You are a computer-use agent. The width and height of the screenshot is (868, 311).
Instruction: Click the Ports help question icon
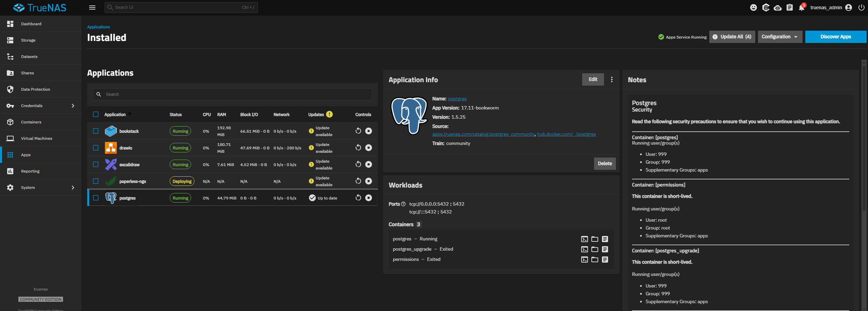click(x=403, y=204)
